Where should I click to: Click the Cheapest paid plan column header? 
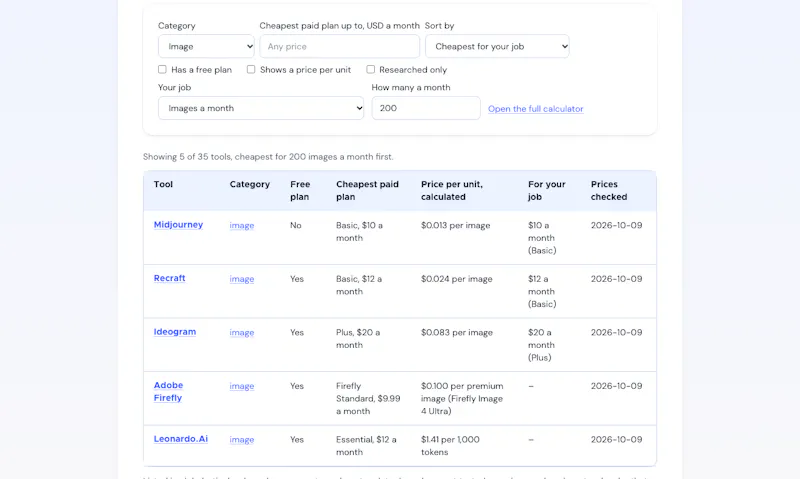click(x=367, y=190)
